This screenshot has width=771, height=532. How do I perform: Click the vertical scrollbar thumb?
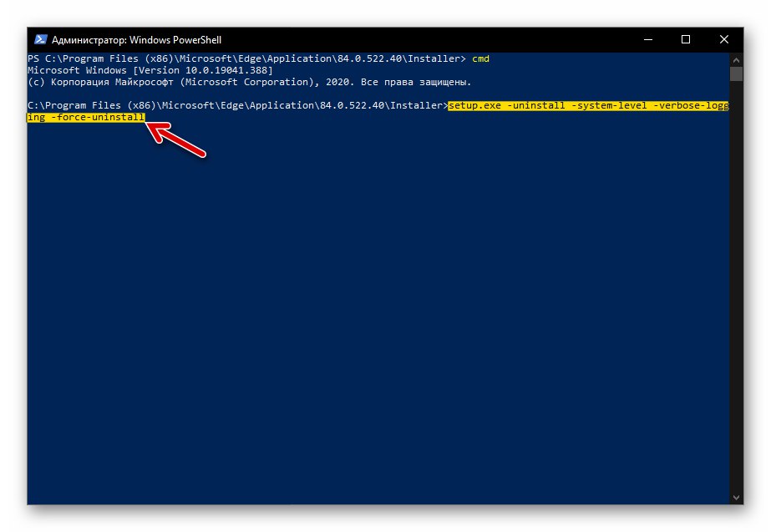[x=736, y=73]
